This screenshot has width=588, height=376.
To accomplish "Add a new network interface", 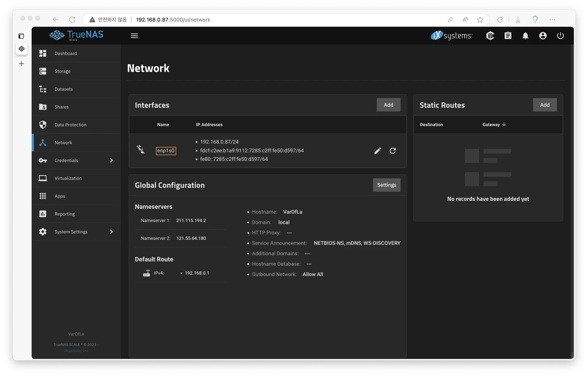I will click(x=388, y=105).
